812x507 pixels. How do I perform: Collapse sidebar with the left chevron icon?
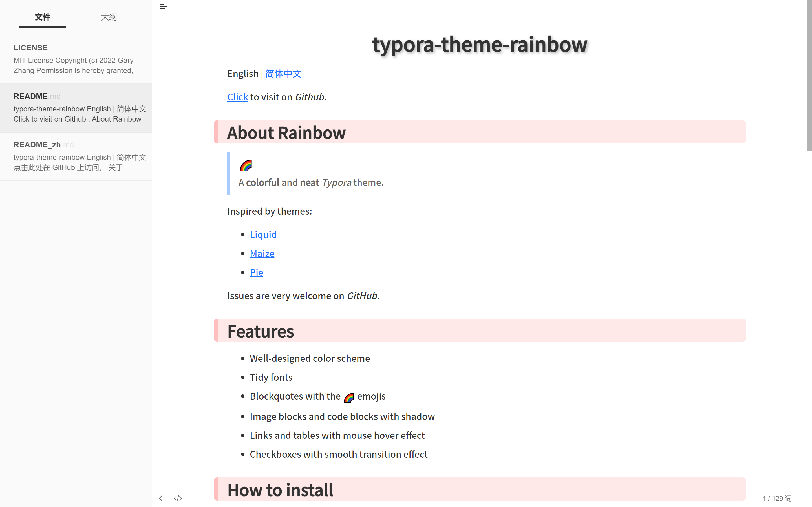click(x=161, y=498)
